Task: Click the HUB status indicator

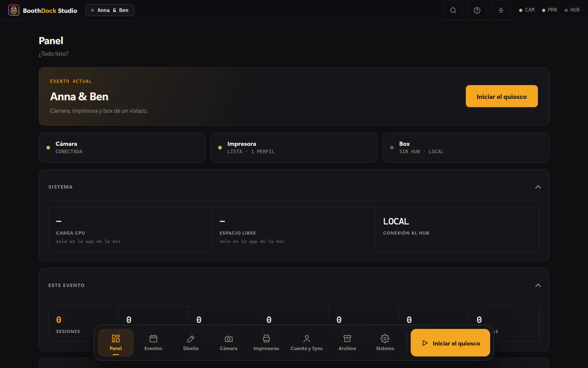Action: [572, 10]
